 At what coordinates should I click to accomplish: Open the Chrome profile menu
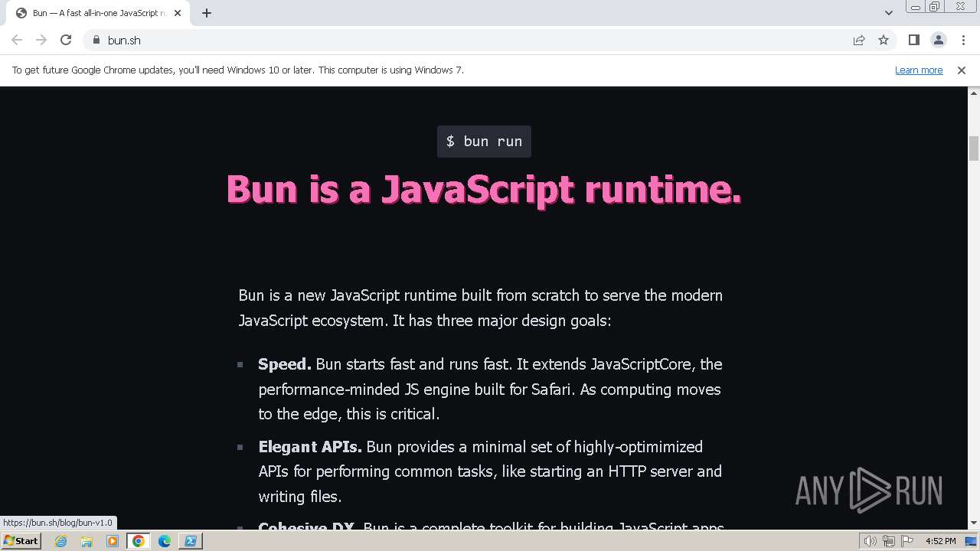tap(938, 40)
